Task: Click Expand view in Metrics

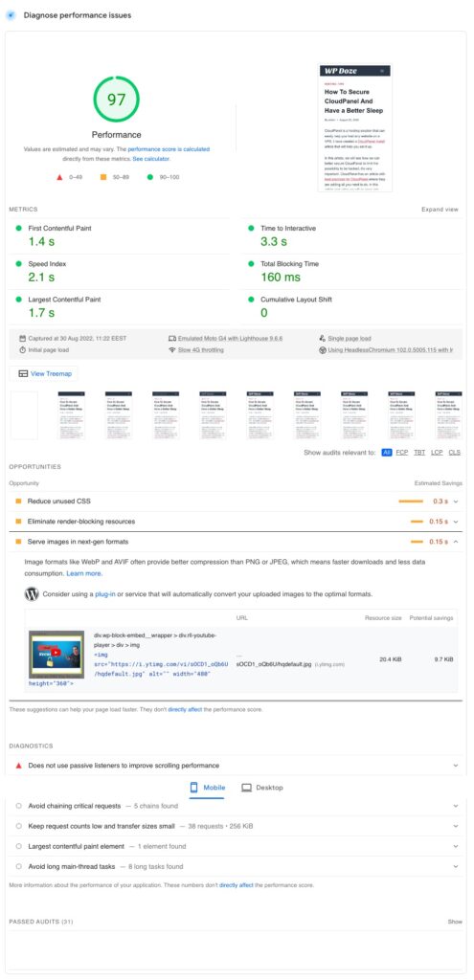Action: click(440, 210)
